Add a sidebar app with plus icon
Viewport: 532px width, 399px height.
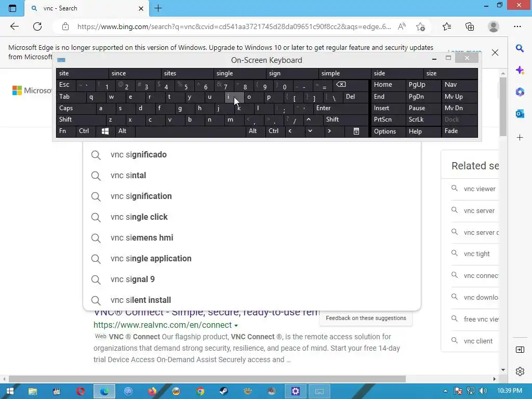(520, 137)
